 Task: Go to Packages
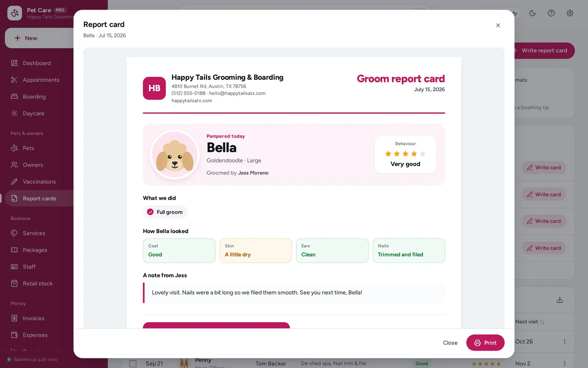(x=35, y=250)
